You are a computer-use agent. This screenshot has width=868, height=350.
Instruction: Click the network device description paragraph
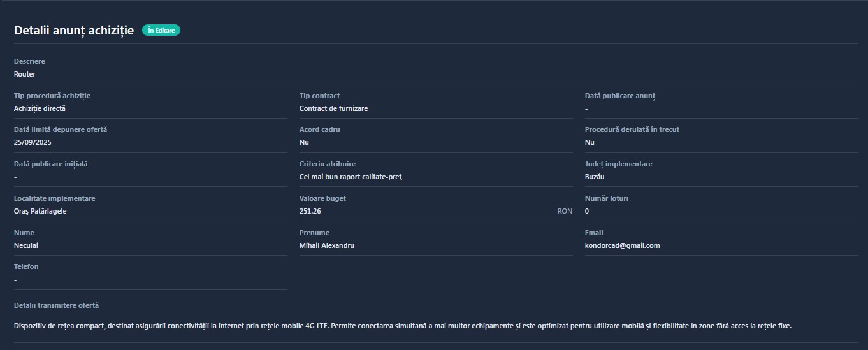tap(402, 326)
